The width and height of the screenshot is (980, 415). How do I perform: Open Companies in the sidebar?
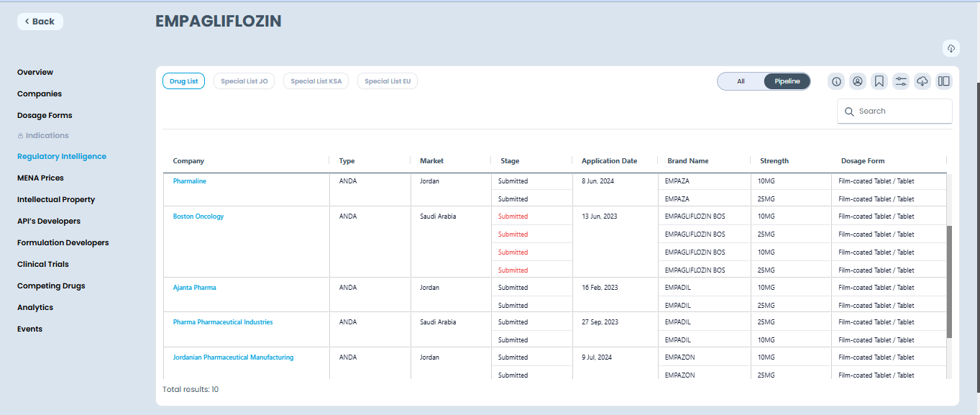click(x=40, y=94)
